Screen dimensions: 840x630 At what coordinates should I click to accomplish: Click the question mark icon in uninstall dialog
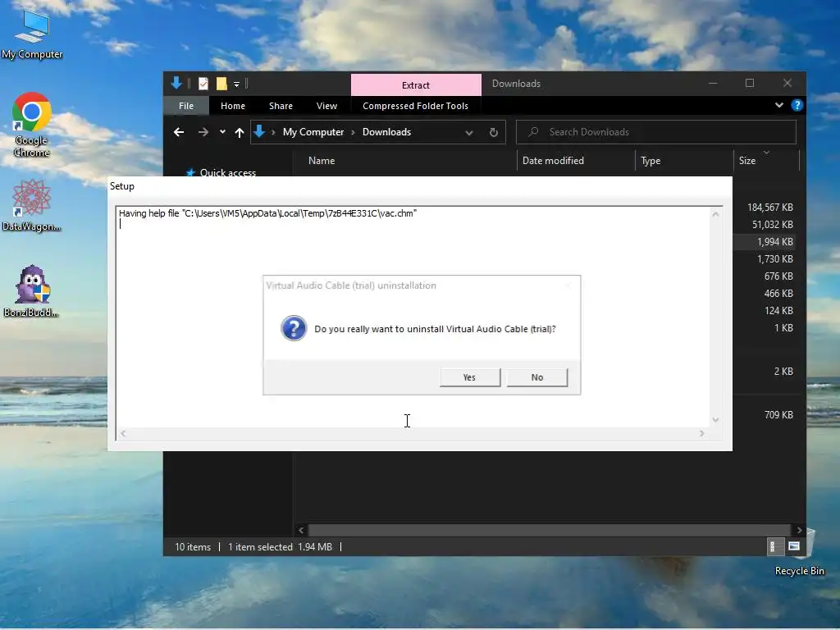point(294,328)
